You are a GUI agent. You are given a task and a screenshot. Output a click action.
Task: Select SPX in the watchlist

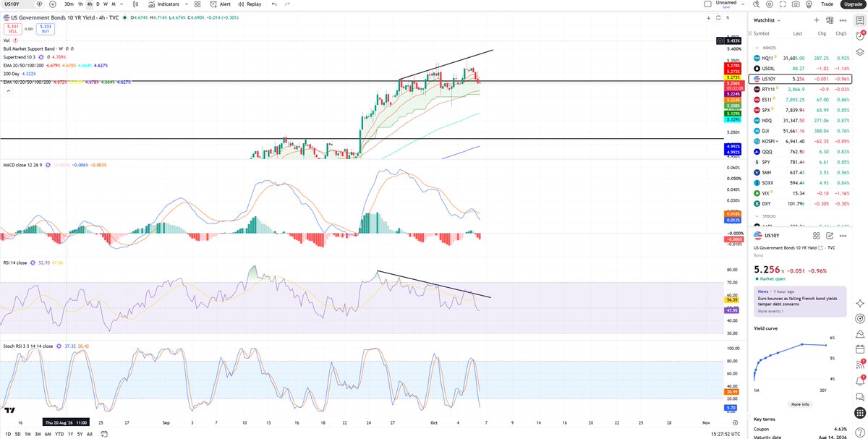point(801,110)
